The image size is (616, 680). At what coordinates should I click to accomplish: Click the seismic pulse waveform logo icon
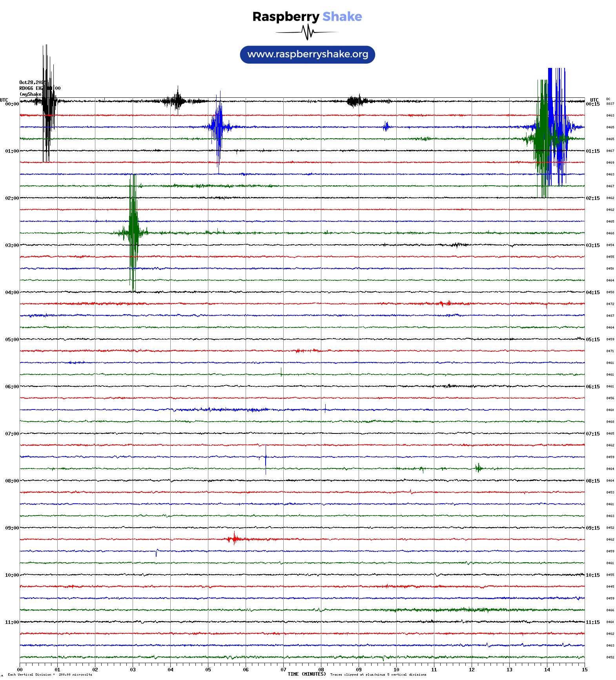coord(307,32)
